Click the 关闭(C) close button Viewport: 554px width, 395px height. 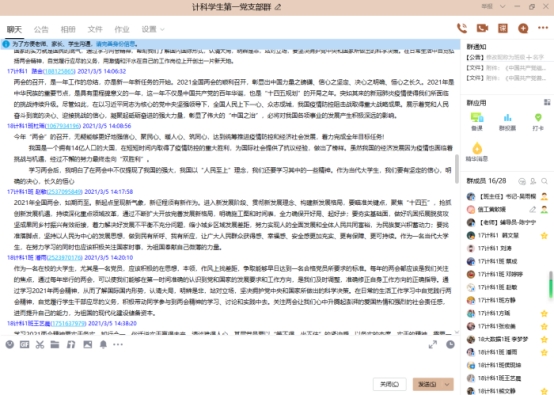[x=389, y=384]
